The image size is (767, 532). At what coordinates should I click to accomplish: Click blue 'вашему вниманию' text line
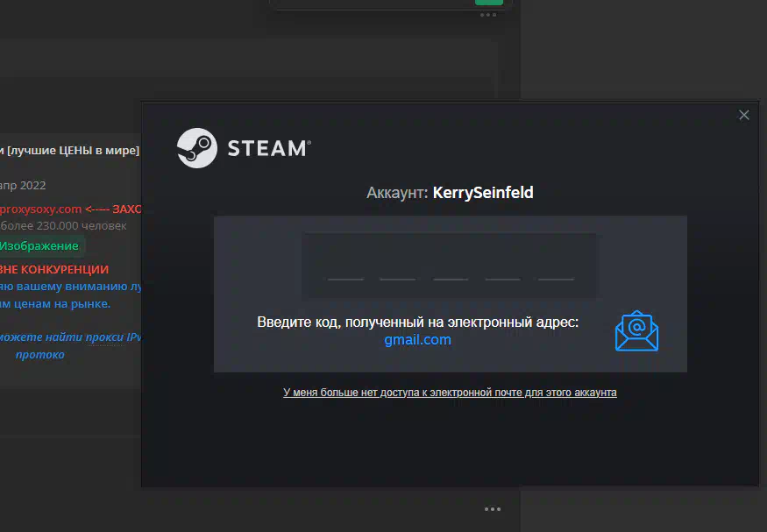point(73,287)
